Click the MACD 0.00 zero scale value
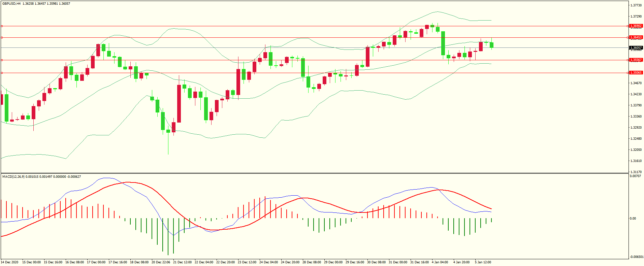 (633, 219)
